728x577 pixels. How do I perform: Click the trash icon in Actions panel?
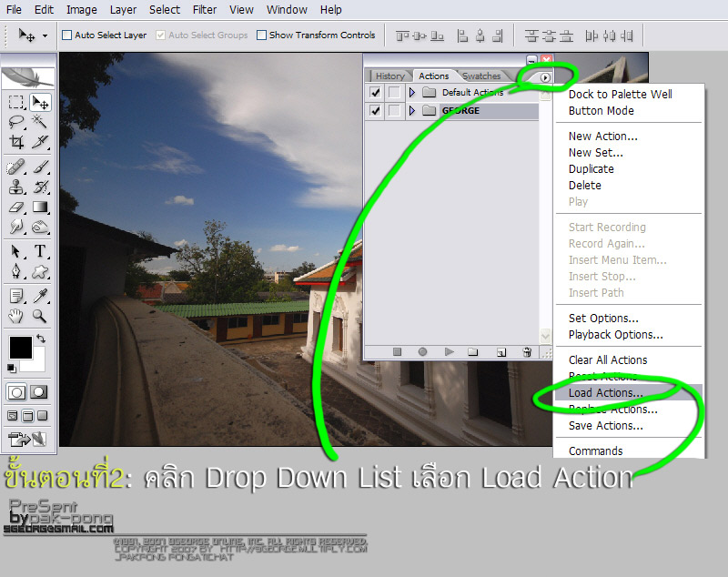(x=527, y=352)
